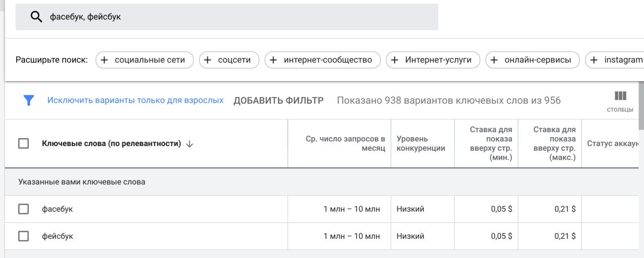Click the magnifying glass search icon
Image resolution: width=644 pixels, height=258 pixels.
coord(36,17)
